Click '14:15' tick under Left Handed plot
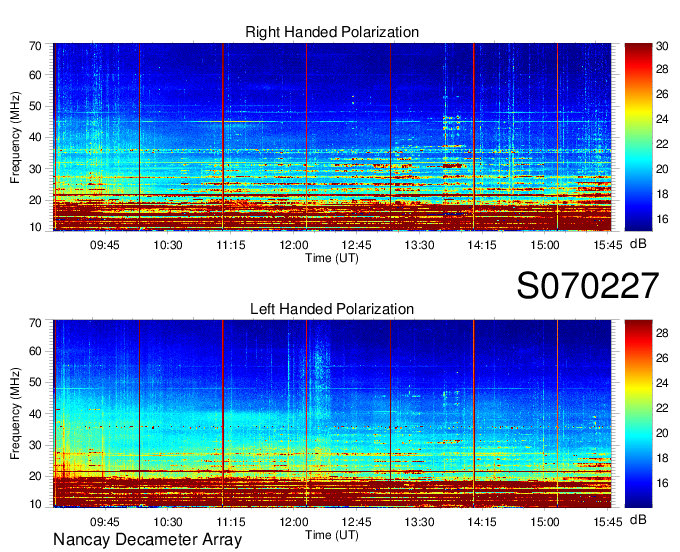This screenshot has width=680, height=552. pos(482,522)
